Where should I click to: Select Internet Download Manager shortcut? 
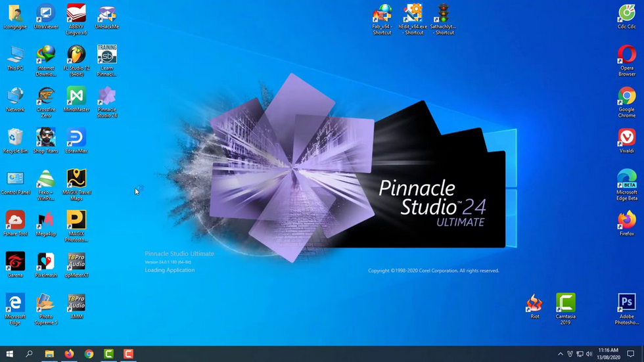45,60
